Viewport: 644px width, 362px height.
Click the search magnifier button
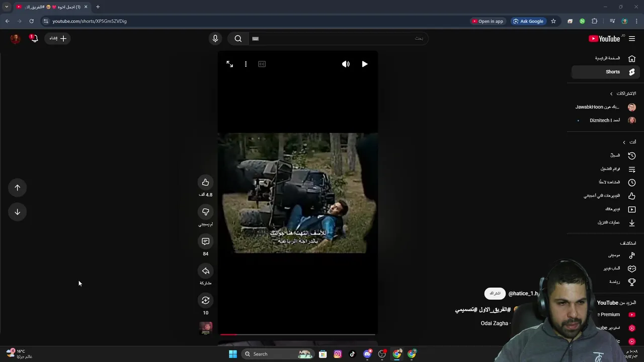pyautogui.click(x=238, y=38)
